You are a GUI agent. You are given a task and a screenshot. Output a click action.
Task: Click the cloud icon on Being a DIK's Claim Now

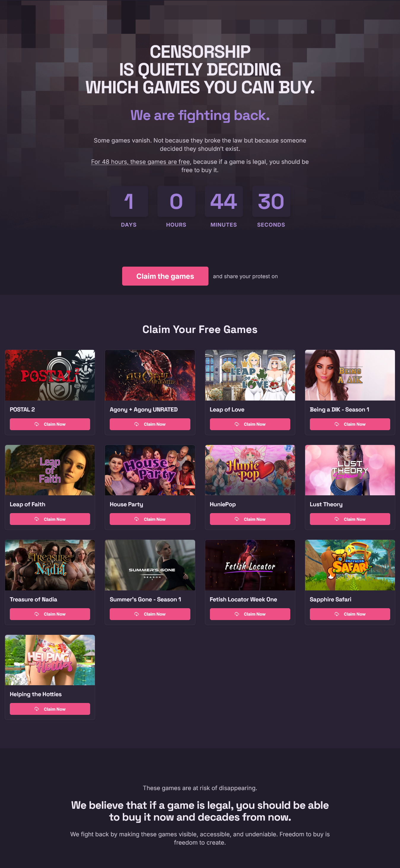click(337, 424)
